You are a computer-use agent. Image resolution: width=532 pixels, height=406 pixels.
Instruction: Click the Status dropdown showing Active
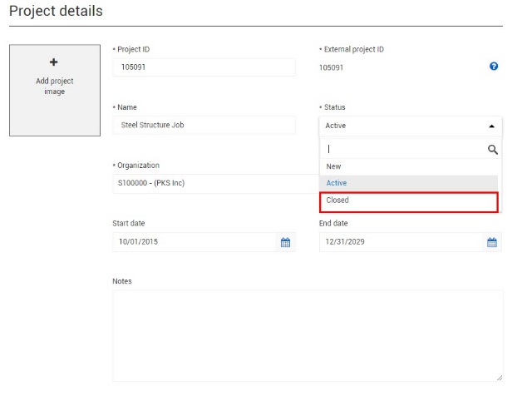pos(410,126)
